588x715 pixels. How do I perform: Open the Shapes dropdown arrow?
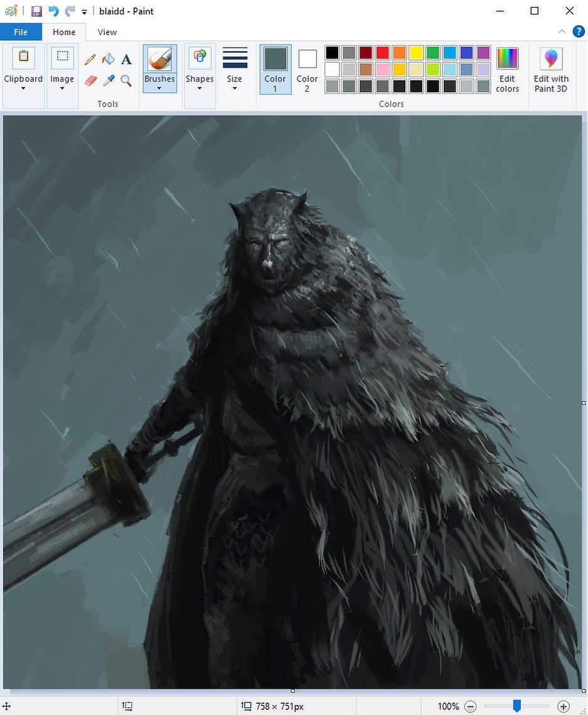200,88
